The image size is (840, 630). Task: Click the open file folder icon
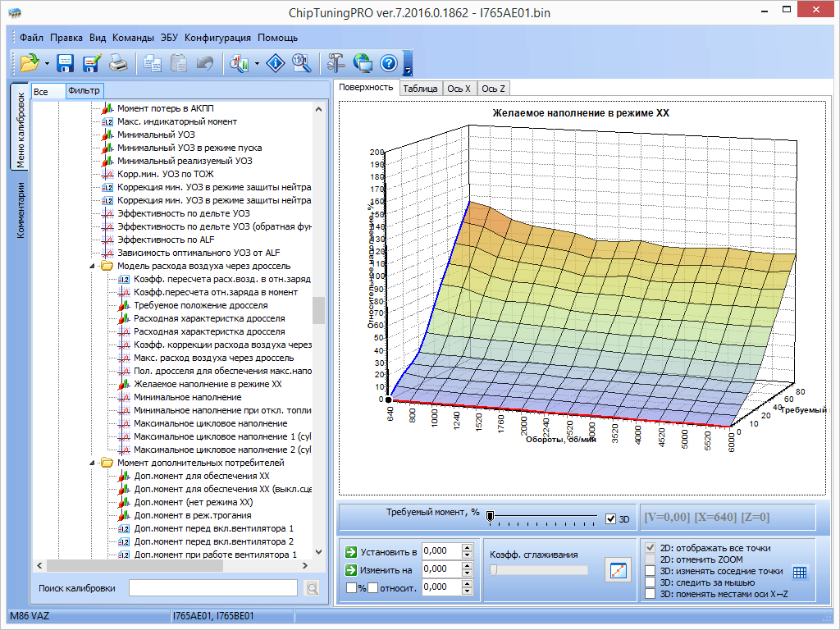click(30, 62)
